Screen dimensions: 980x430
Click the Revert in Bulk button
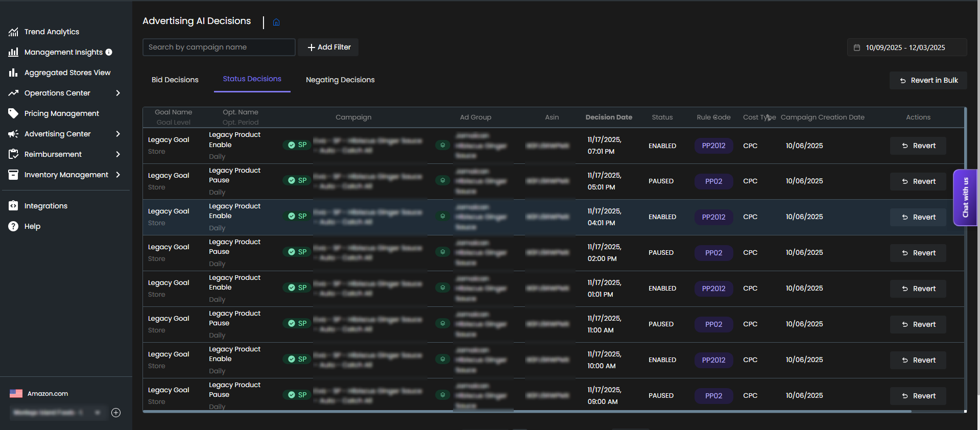928,80
